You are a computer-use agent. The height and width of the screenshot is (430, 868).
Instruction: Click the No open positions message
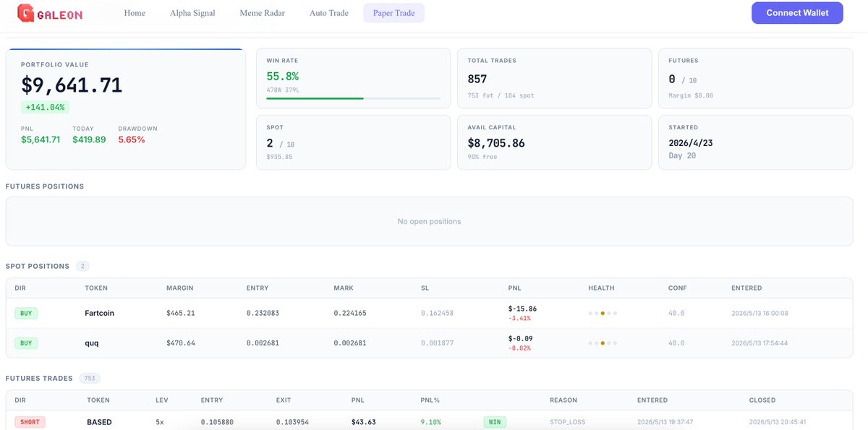[429, 221]
